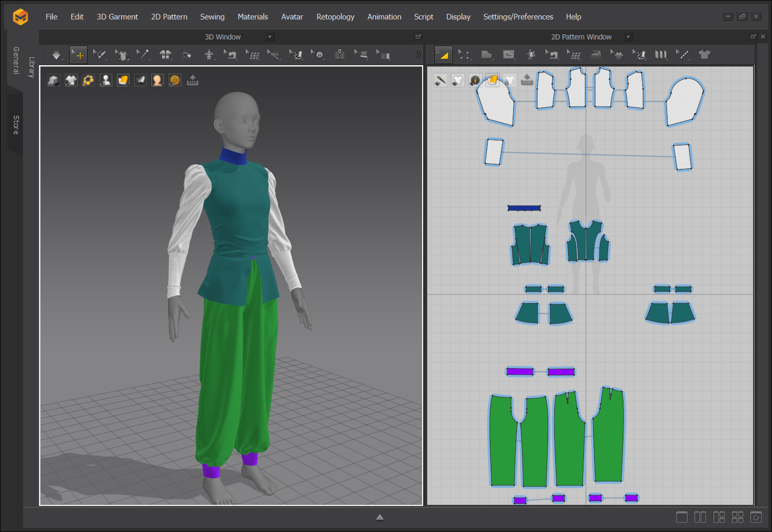772x532 pixels.
Task: Open the Sewing menu
Action: coord(212,17)
